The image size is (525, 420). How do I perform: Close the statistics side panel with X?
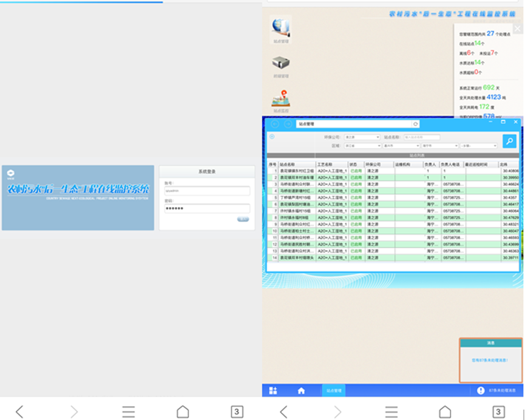click(x=517, y=29)
